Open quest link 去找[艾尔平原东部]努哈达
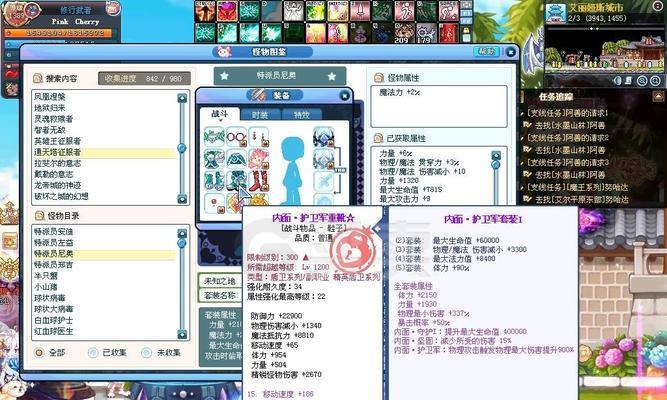 [x=581, y=199]
